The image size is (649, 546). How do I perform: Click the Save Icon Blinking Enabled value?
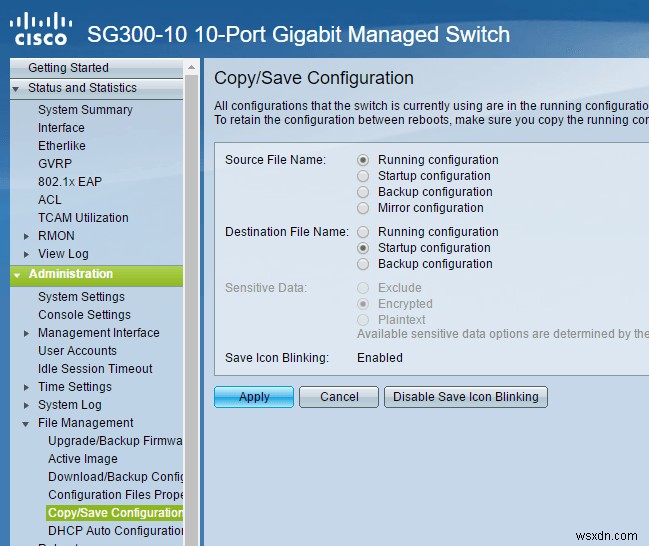pyautogui.click(x=380, y=358)
